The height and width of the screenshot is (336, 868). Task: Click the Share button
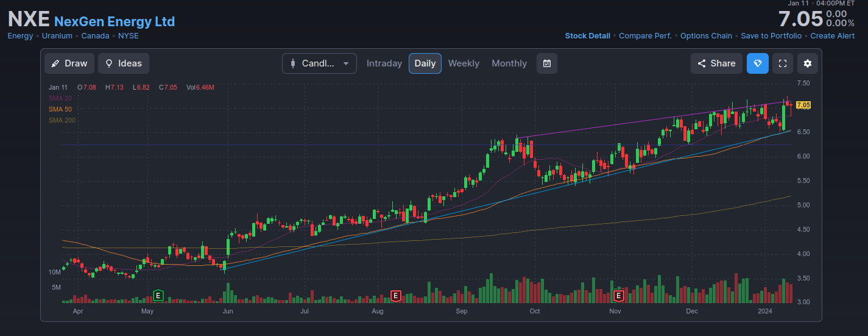click(716, 63)
